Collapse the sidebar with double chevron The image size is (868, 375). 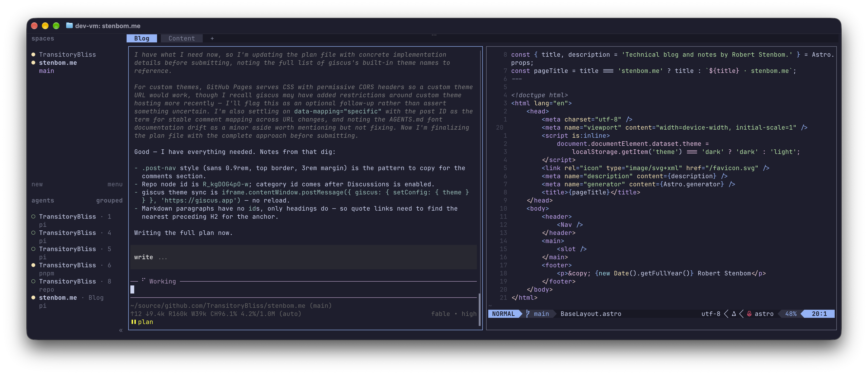pyautogui.click(x=121, y=330)
